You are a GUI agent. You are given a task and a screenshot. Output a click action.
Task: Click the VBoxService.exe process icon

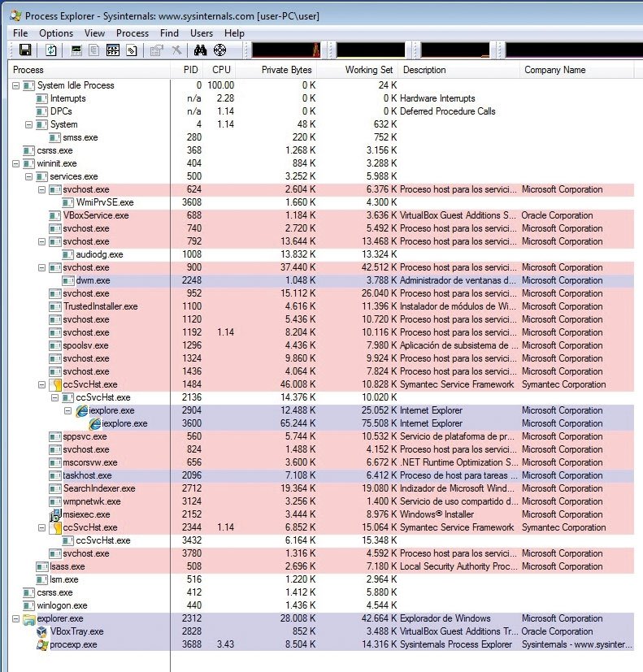[x=54, y=215]
